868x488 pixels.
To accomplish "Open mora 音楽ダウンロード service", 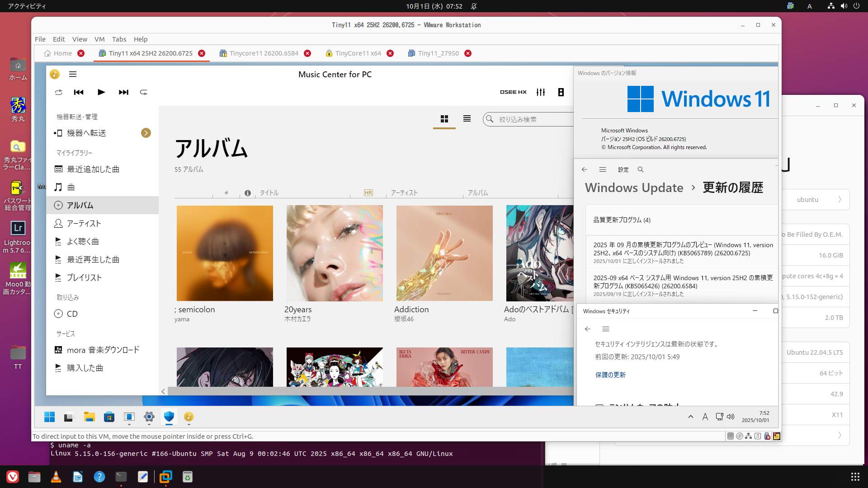I will pos(103,350).
